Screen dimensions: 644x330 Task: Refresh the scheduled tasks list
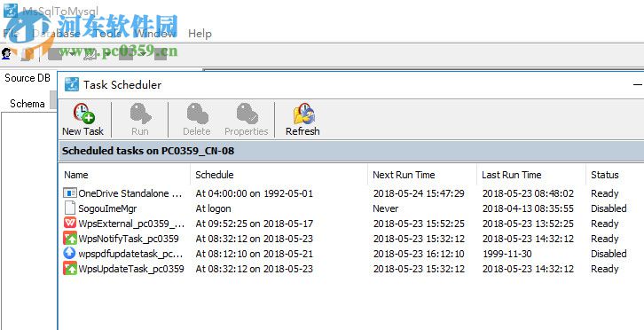pyautogui.click(x=302, y=119)
